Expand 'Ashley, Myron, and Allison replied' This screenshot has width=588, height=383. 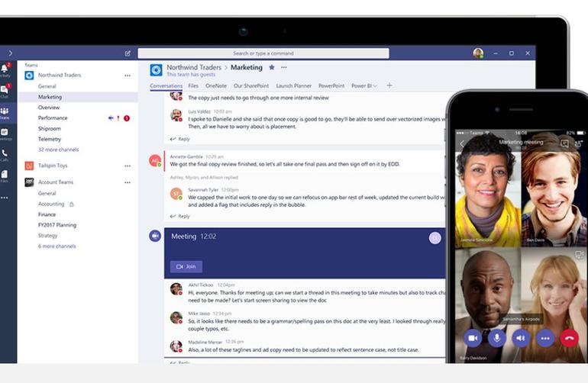204,177
